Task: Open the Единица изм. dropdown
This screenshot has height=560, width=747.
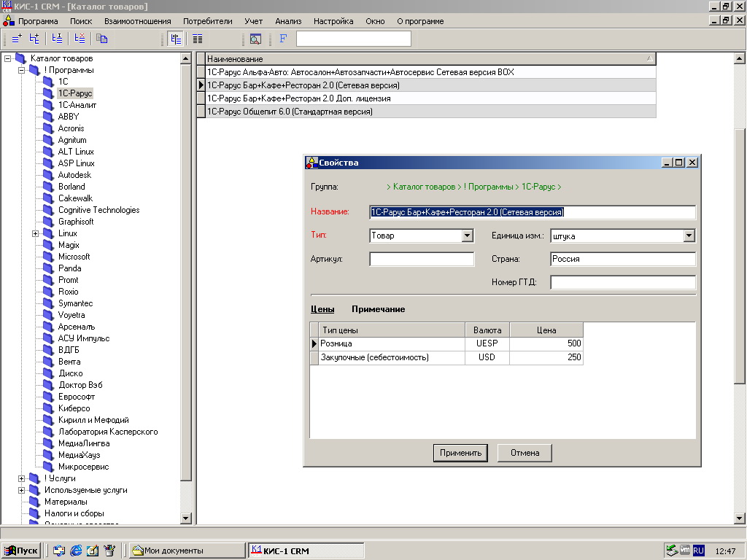Action: [x=689, y=236]
